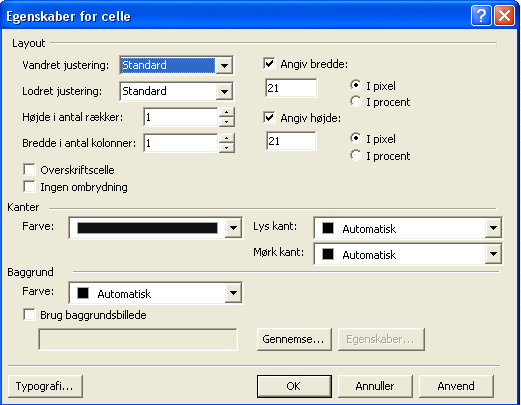Image resolution: width=521 pixels, height=405 pixels.
Task: Expand the Lys kant color dropdown
Action: click(493, 228)
